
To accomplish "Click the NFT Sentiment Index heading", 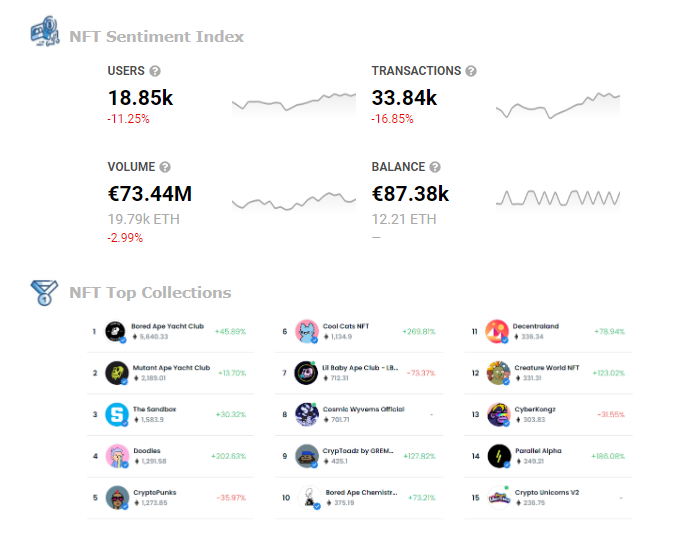I will tap(156, 37).
